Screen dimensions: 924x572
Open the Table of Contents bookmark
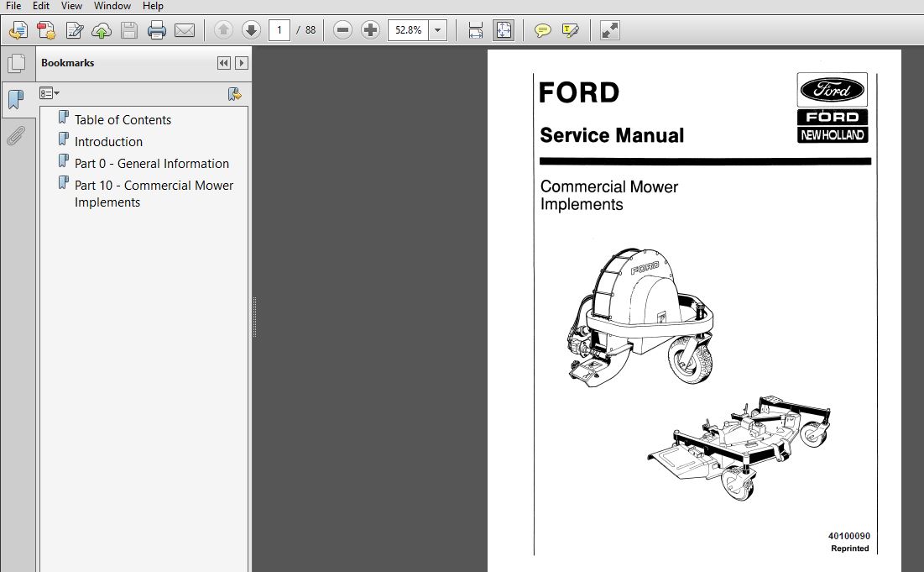(123, 120)
